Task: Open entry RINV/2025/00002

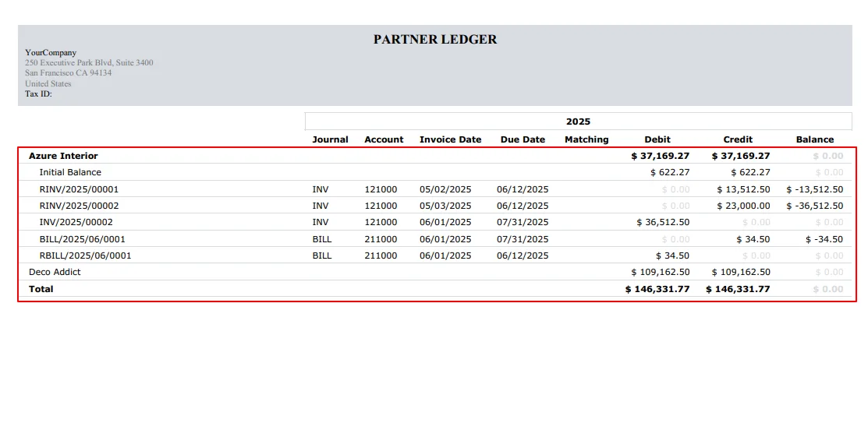Action: point(80,206)
